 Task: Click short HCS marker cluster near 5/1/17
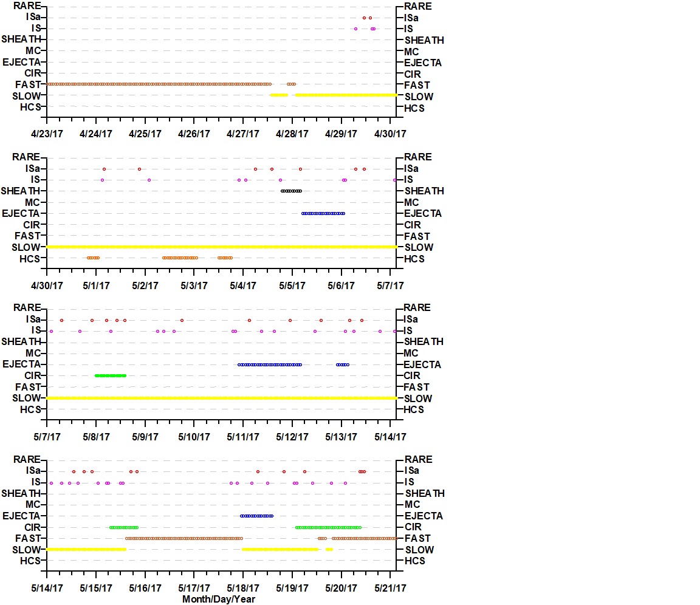94,258
